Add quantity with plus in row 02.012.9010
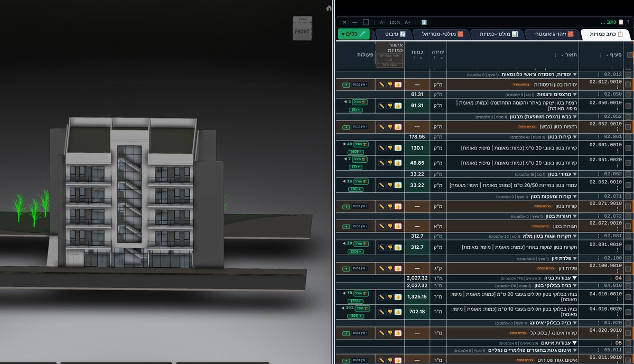This screenshot has height=364, width=634. point(346,84)
